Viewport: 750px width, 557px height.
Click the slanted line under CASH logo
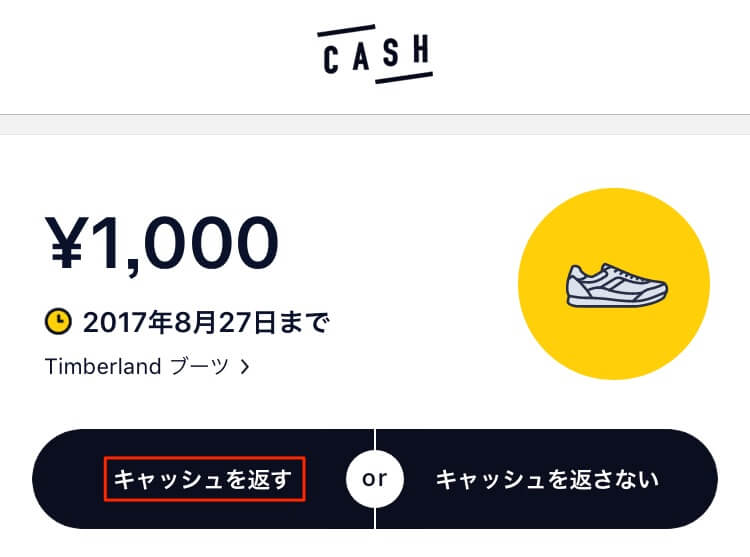[x=404, y=78]
